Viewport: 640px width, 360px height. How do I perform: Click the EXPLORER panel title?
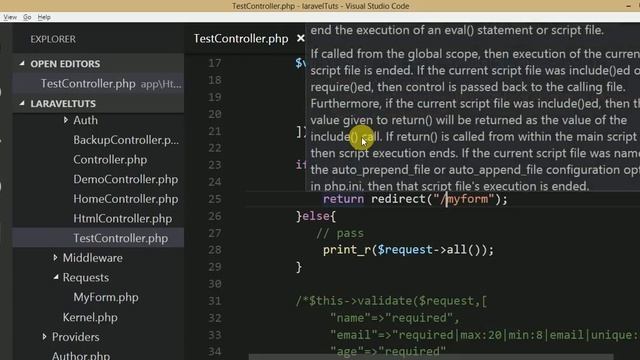tap(53, 39)
